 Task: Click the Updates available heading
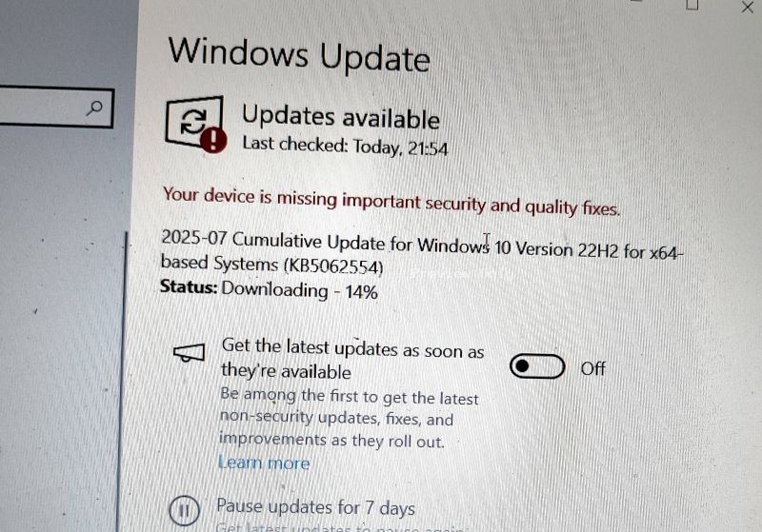(x=341, y=117)
